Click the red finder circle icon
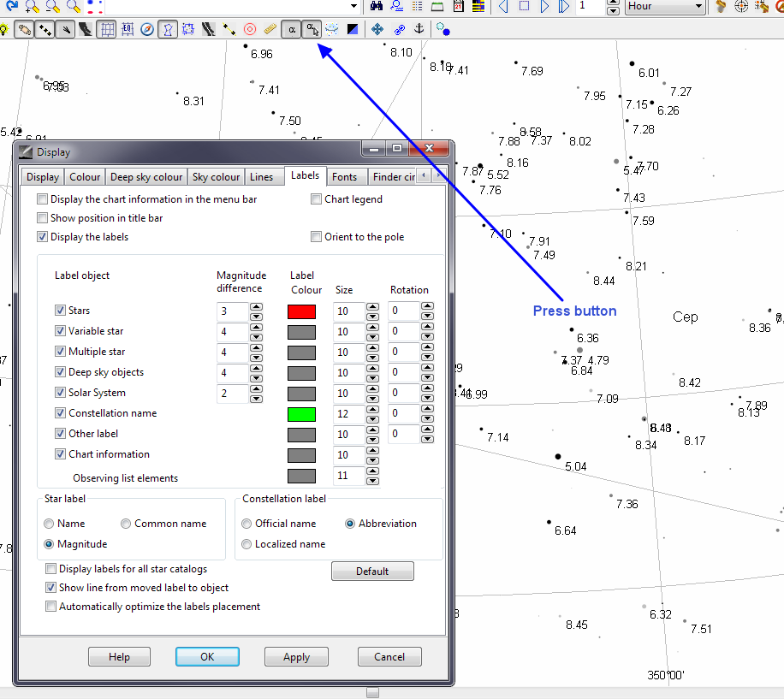784x699 pixels. 250,30
